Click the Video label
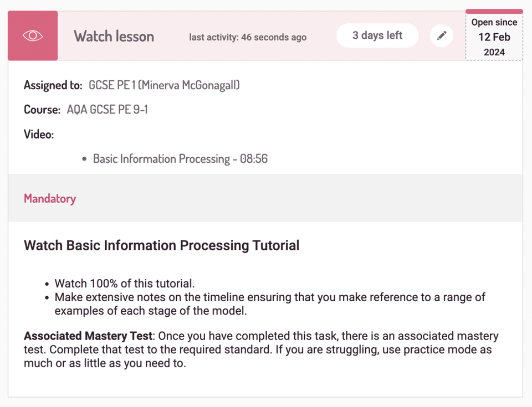This screenshot has height=407, width=532. [39, 135]
